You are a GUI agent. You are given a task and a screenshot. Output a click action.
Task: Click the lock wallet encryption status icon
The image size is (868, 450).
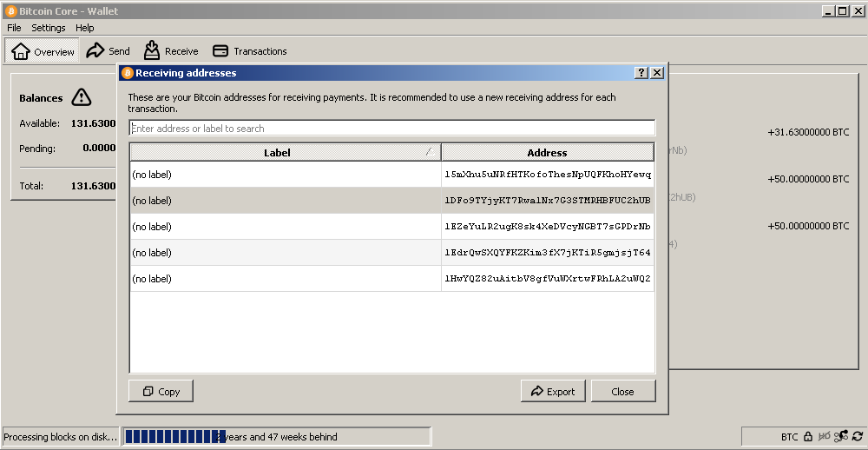tap(807, 437)
